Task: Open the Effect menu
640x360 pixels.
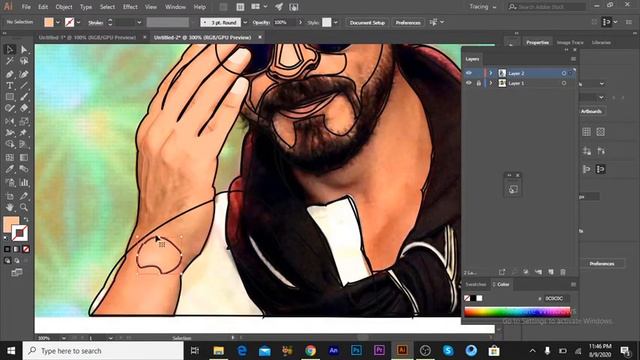Action: 130,7
